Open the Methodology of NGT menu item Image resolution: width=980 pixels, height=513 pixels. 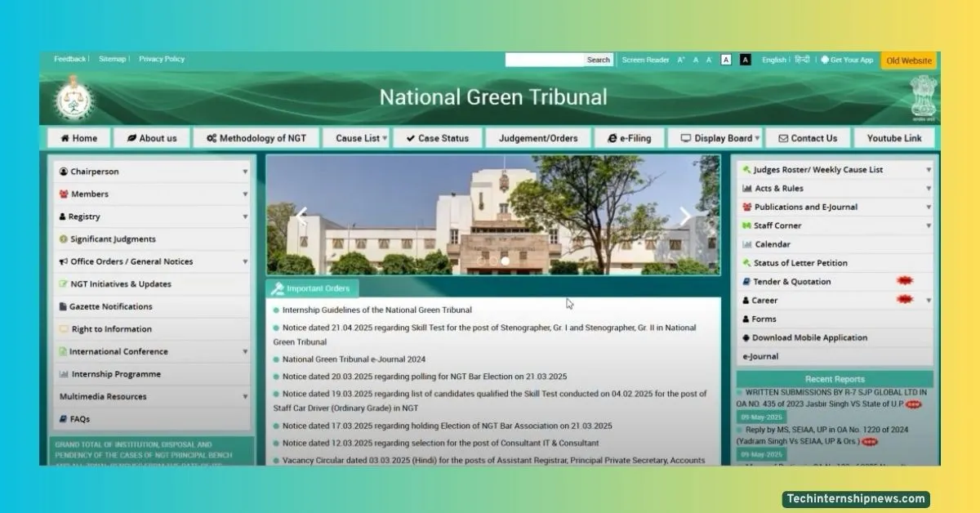click(256, 138)
